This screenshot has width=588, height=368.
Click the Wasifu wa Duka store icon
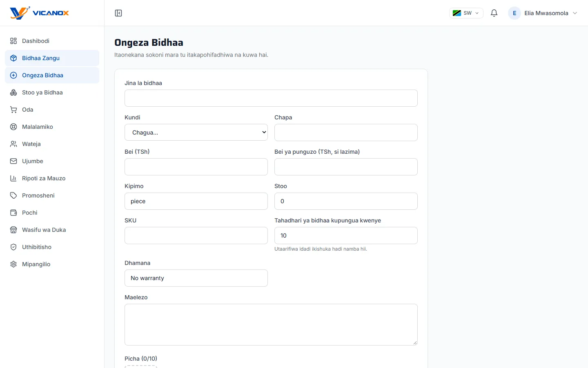(13, 230)
